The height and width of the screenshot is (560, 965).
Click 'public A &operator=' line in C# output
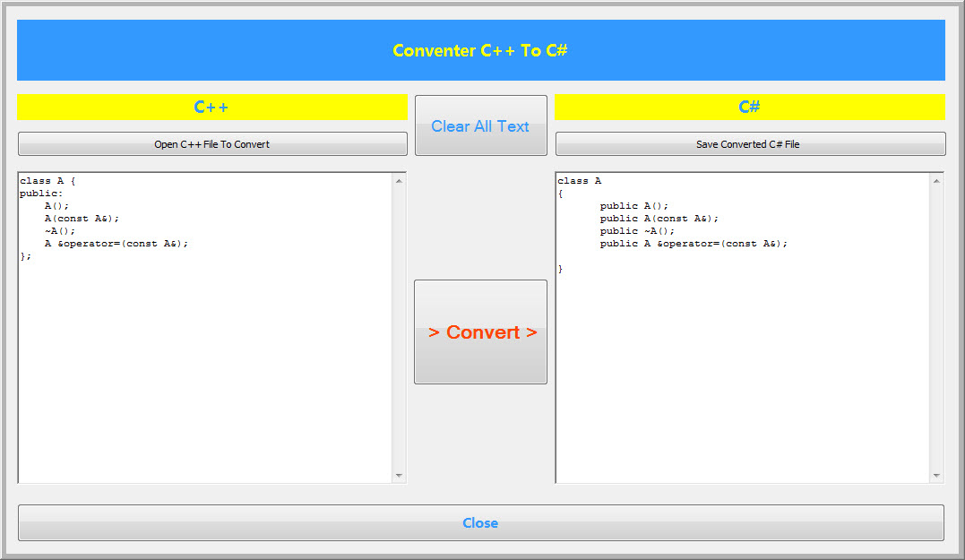tap(694, 244)
